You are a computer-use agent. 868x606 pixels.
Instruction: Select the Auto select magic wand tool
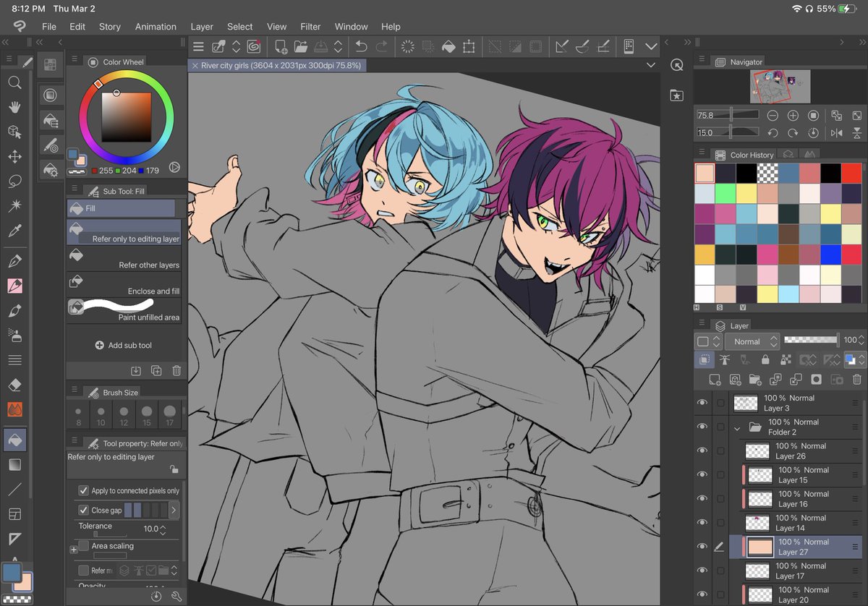pos(14,206)
